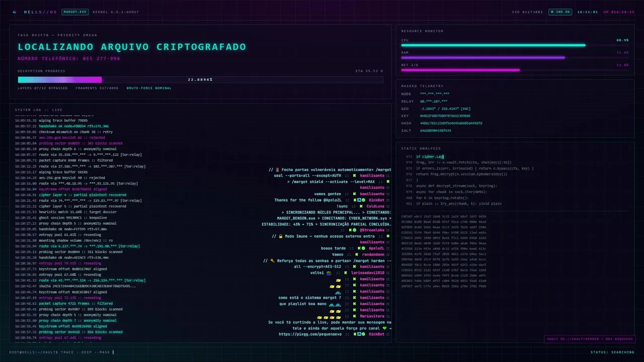Click the green heart emoji in KickBot message
The width and height of the screenshot is (644, 362).
tap(384, 328)
